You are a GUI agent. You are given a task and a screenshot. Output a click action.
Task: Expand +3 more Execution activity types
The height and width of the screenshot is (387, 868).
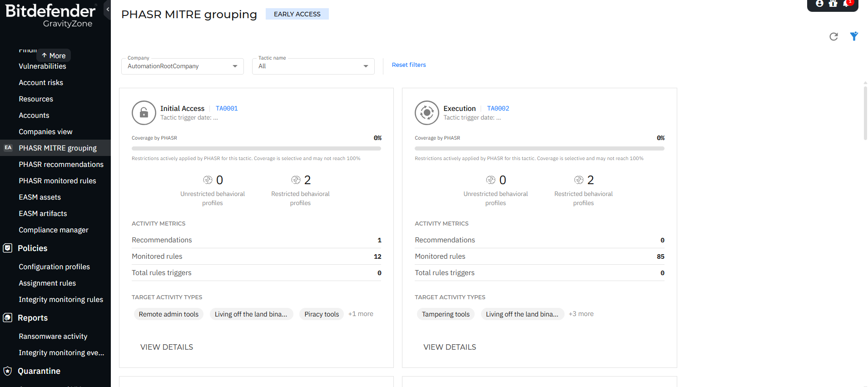click(581, 314)
